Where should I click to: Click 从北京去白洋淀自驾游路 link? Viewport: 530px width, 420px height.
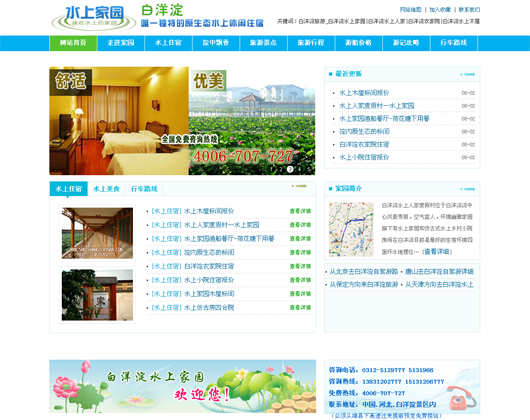tap(364, 271)
